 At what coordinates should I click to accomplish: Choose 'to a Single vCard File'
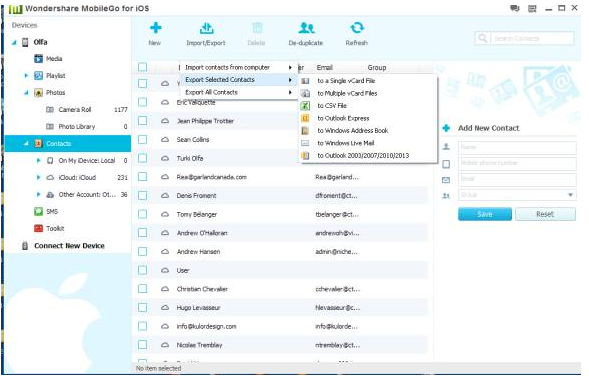pyautogui.click(x=368, y=81)
